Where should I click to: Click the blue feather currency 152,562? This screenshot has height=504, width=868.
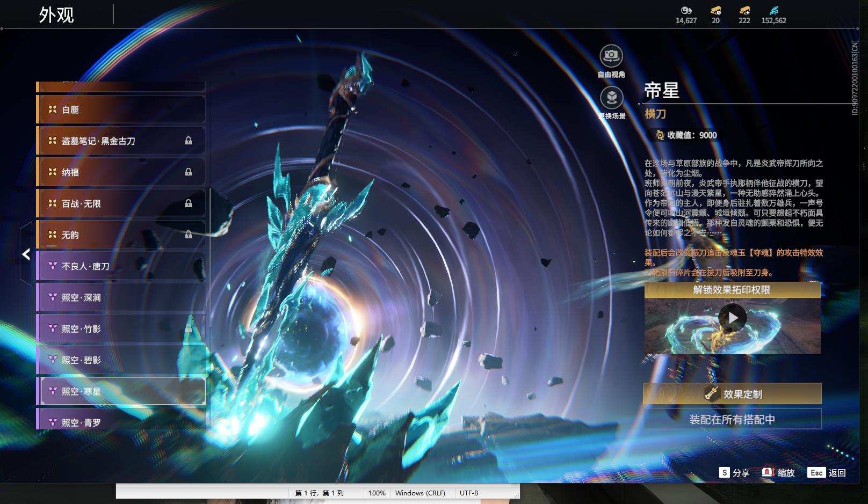[773, 10]
